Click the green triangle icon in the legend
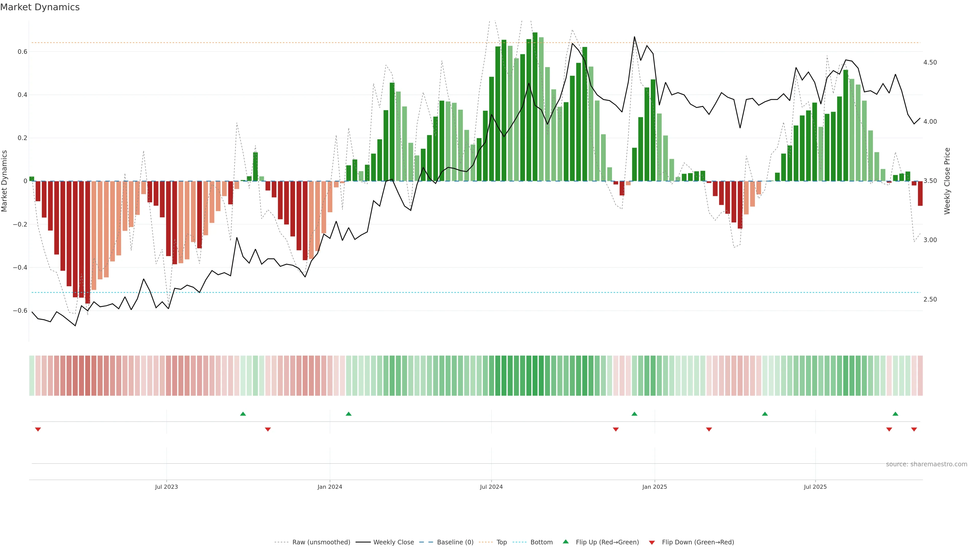Viewport: 980px width, 551px height. coord(566,542)
